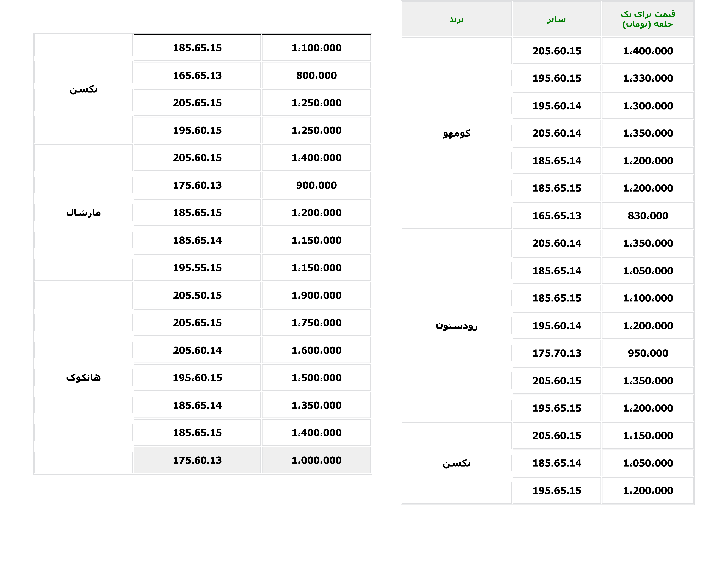
Task: Select size 195.60.14 in the رودستون rows
Action: (x=557, y=326)
